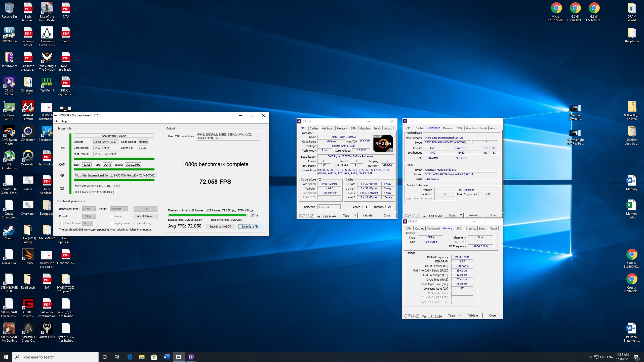Open Benchmark type 64-bit dropdown
This screenshot has width=644, height=362.
click(x=89, y=209)
